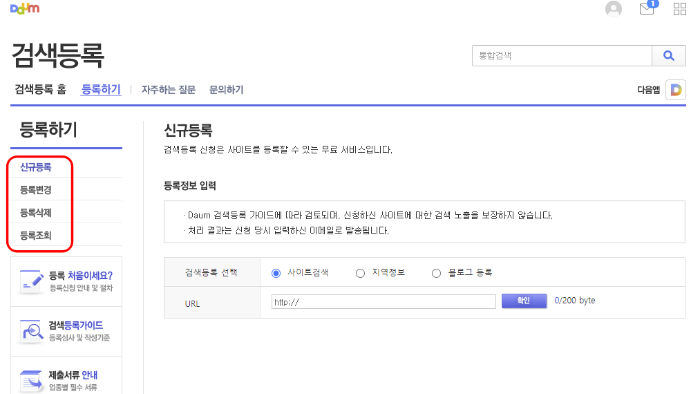Click the 검색등록 page title
The height and width of the screenshot is (394, 700).
58,56
